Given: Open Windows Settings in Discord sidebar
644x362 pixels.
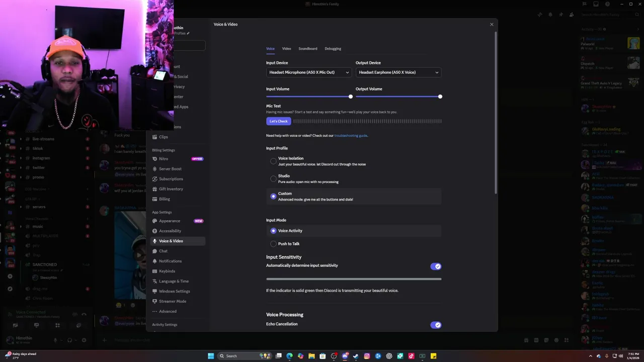Looking at the screenshot, I should [x=177, y=291].
